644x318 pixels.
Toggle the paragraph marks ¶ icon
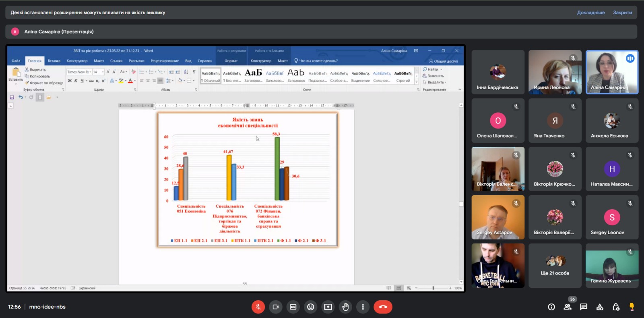[194, 72]
